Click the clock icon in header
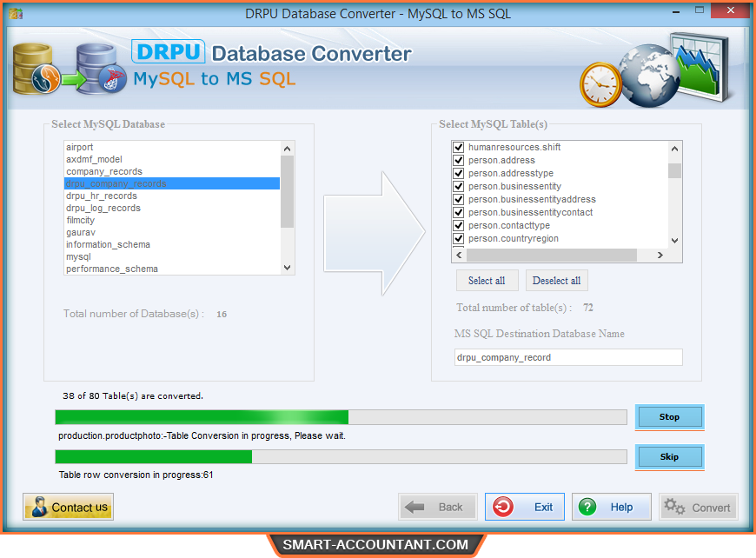This screenshot has width=756, height=558. [600, 85]
